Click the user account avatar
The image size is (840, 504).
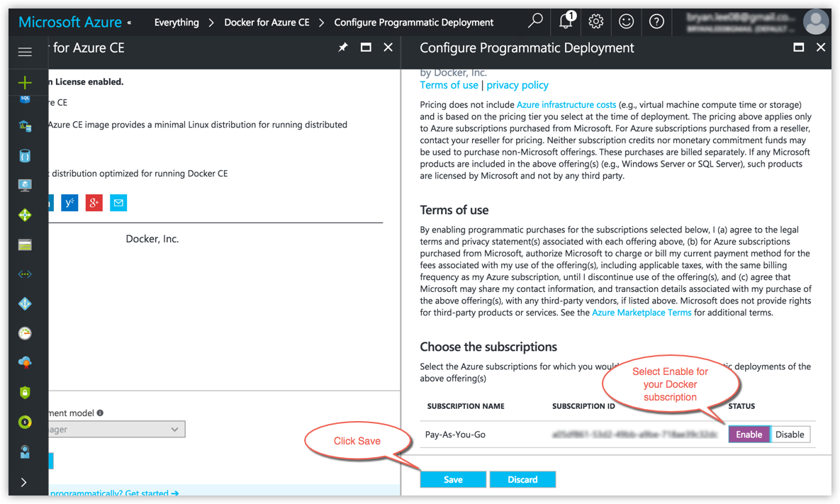[x=815, y=22]
